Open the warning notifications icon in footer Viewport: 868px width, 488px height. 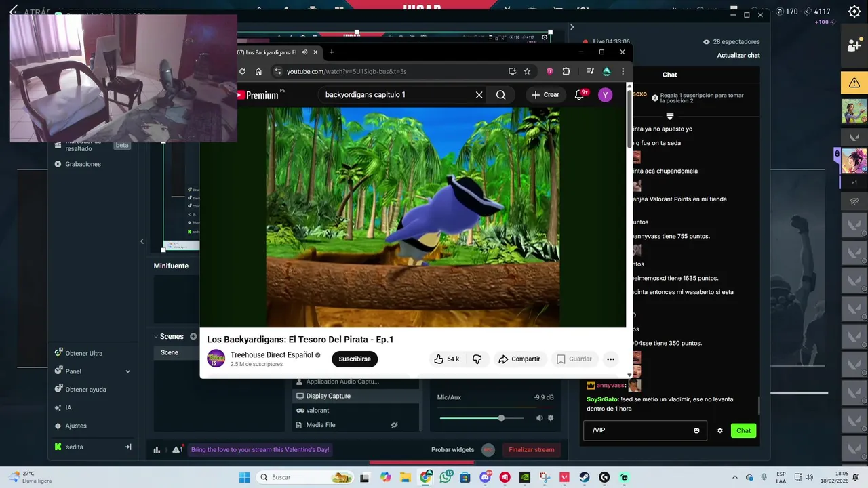point(177,449)
